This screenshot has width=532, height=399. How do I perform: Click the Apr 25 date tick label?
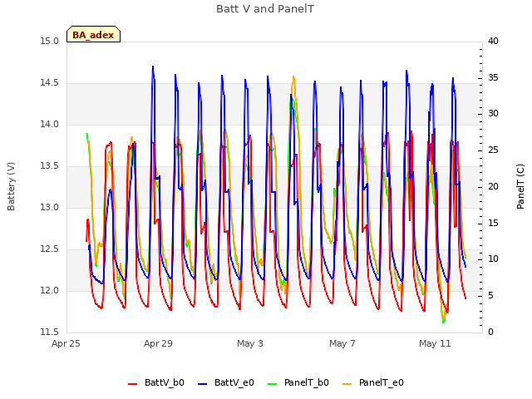coord(66,343)
